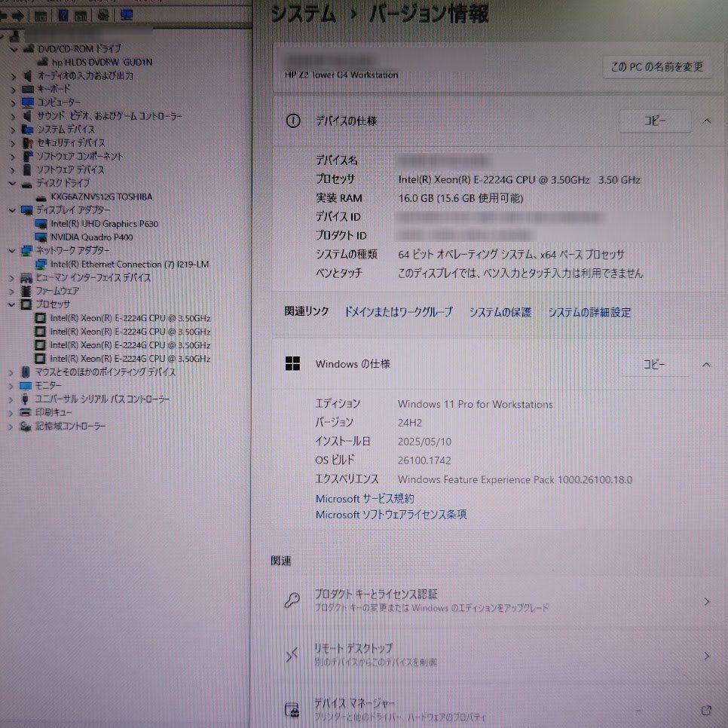Click the Intel Ethernet Connection I219-LM icon
The image size is (728, 728).
pos(41,265)
